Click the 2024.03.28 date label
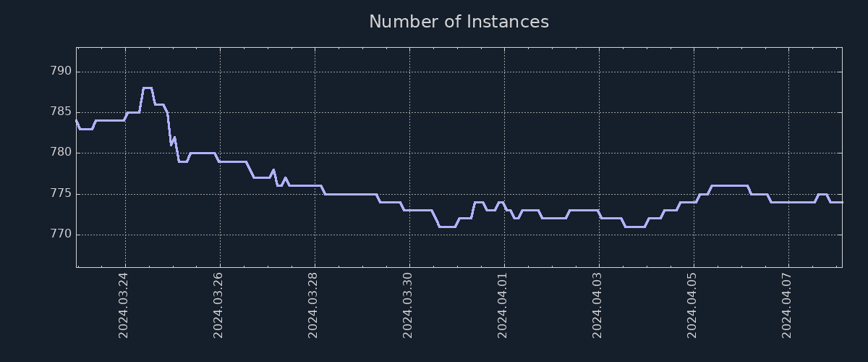Screen dimensions: 868x362 pyautogui.click(x=313, y=305)
